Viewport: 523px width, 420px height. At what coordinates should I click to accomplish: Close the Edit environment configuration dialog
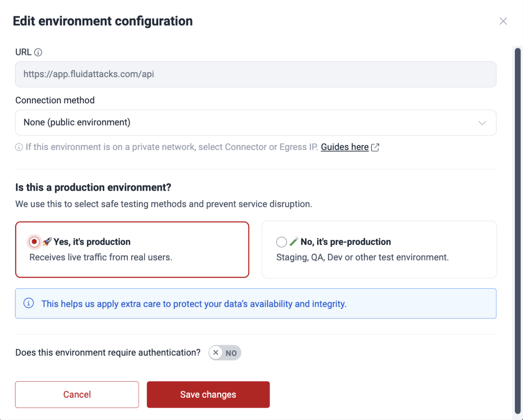click(503, 21)
